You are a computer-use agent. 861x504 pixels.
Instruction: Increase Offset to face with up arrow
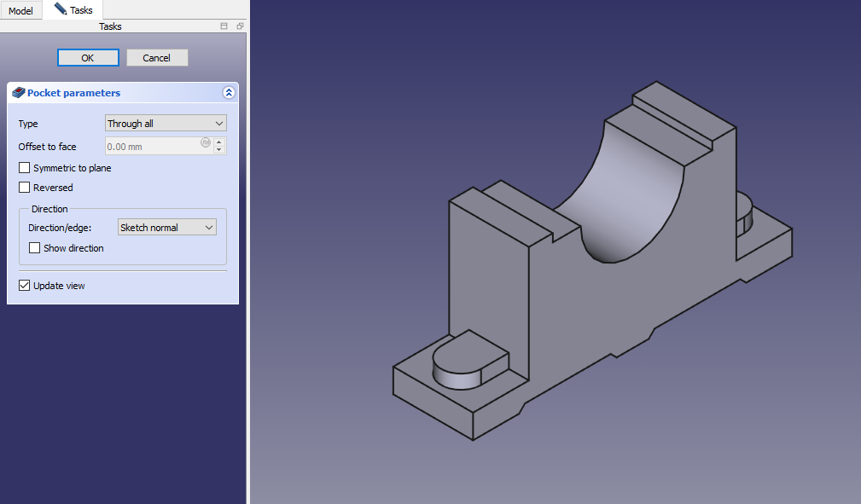219,142
